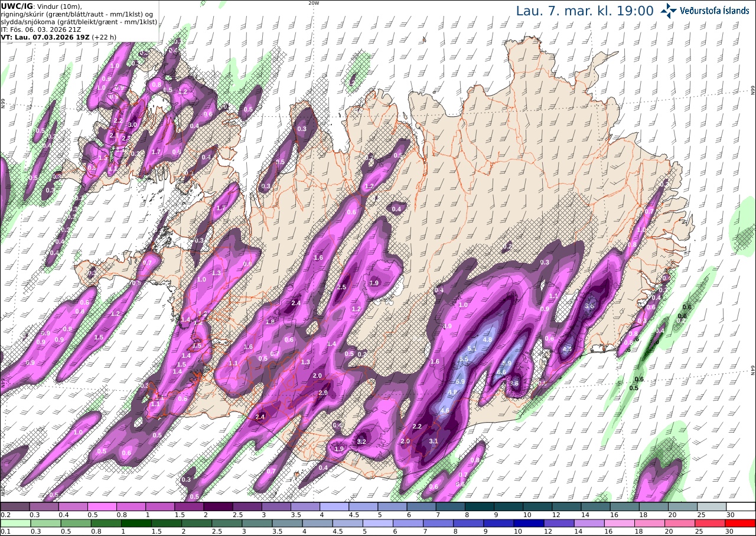Select the violet 12 rain legend swatch
The image size is (756, 536).
(x=559, y=523)
